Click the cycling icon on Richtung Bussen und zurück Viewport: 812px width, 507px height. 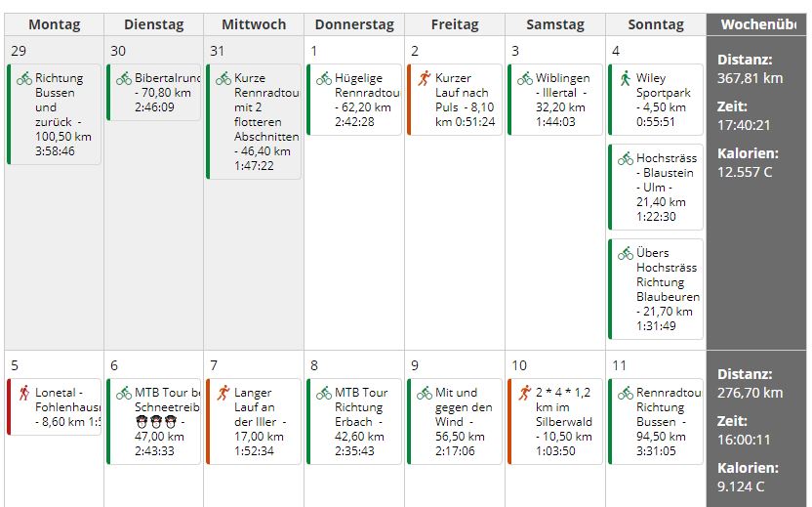(x=23, y=78)
